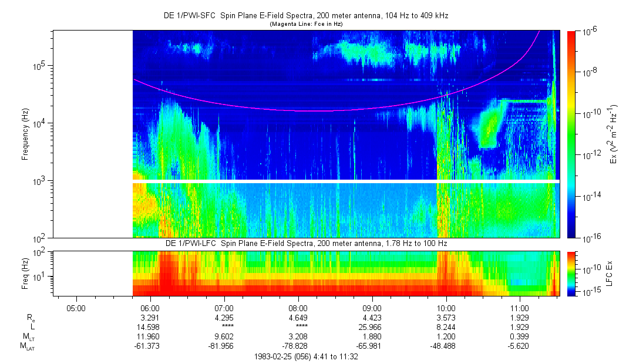Click the DE 1/PWI-SFC plot title
Viewport: 636px width, 364px height.
tap(305, 16)
